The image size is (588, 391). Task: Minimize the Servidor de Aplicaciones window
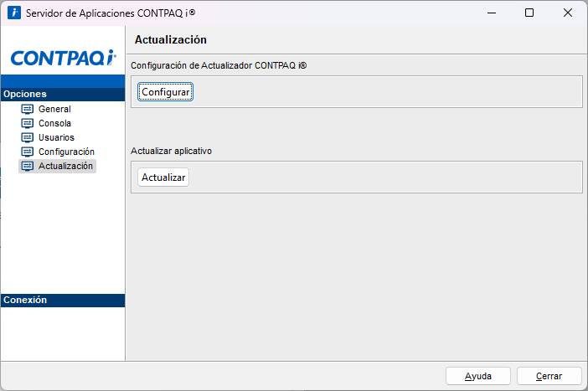click(x=492, y=13)
